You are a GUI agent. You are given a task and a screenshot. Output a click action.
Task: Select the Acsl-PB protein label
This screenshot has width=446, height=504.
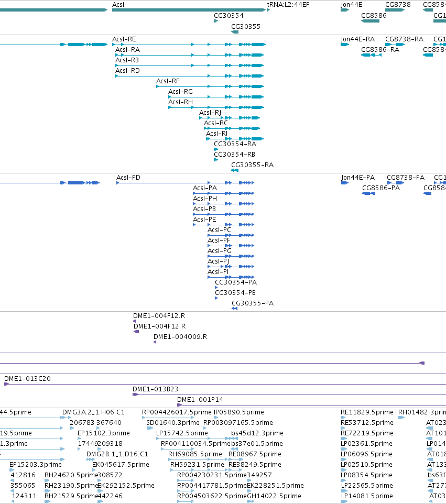(204, 209)
